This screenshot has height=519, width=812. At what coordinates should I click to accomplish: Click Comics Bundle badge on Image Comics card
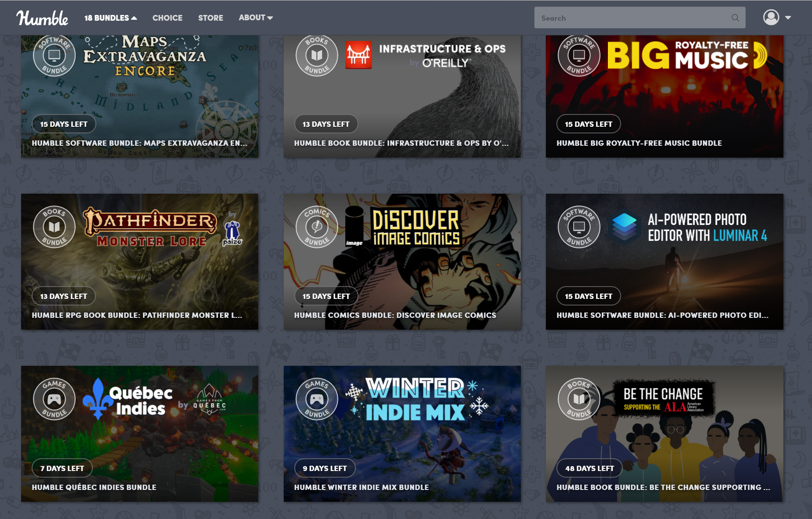[317, 227]
